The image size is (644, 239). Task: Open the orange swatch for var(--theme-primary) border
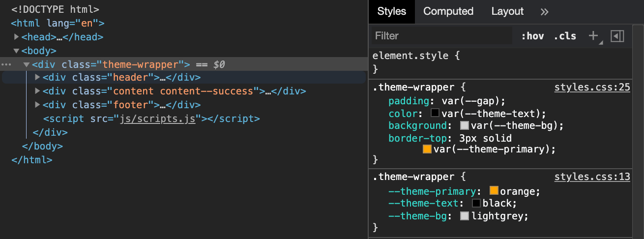pos(427,149)
